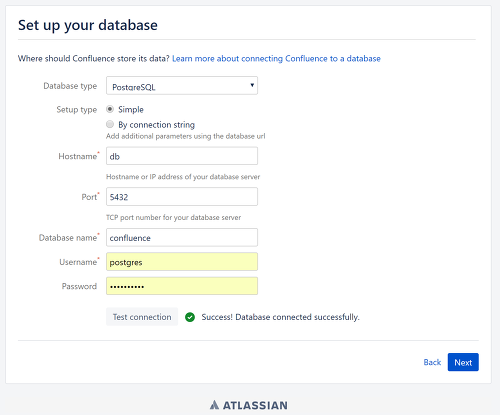This screenshot has width=500, height=415.
Task: Click the Database name field label
Action: click(69, 238)
